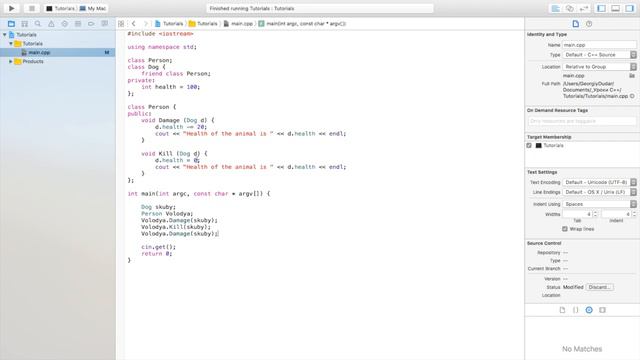
Task: Open the related items menu
Action: tap(121, 24)
